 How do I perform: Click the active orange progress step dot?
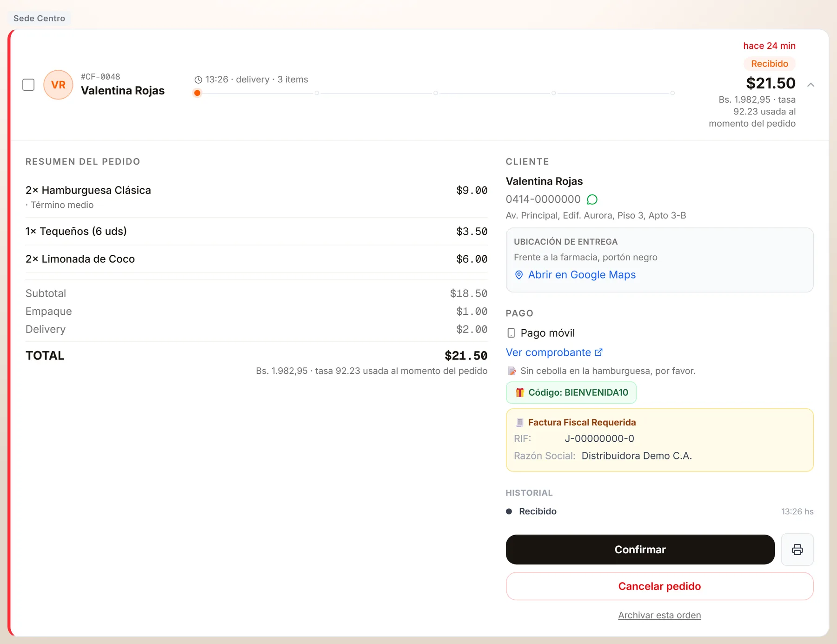[197, 93]
